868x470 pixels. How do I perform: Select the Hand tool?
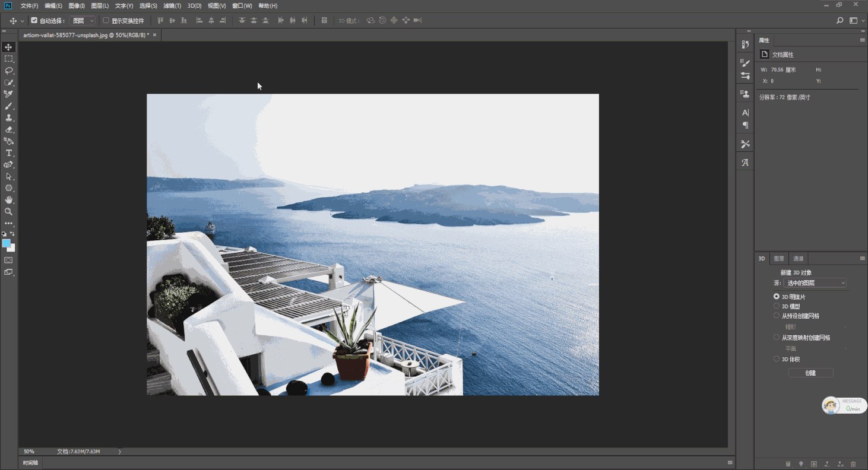pos(8,199)
